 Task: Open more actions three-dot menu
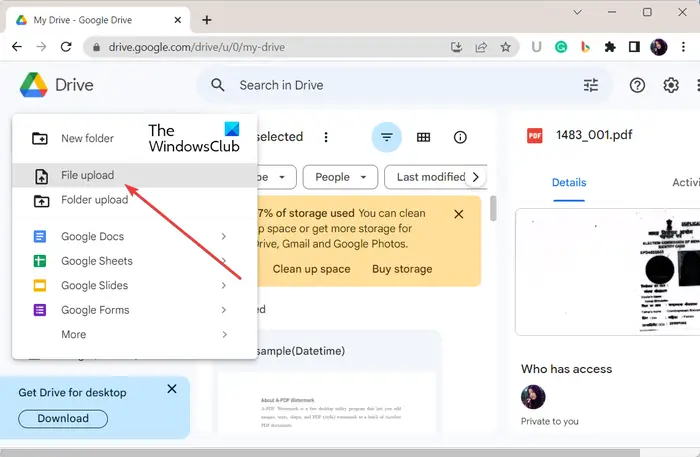[x=325, y=137]
